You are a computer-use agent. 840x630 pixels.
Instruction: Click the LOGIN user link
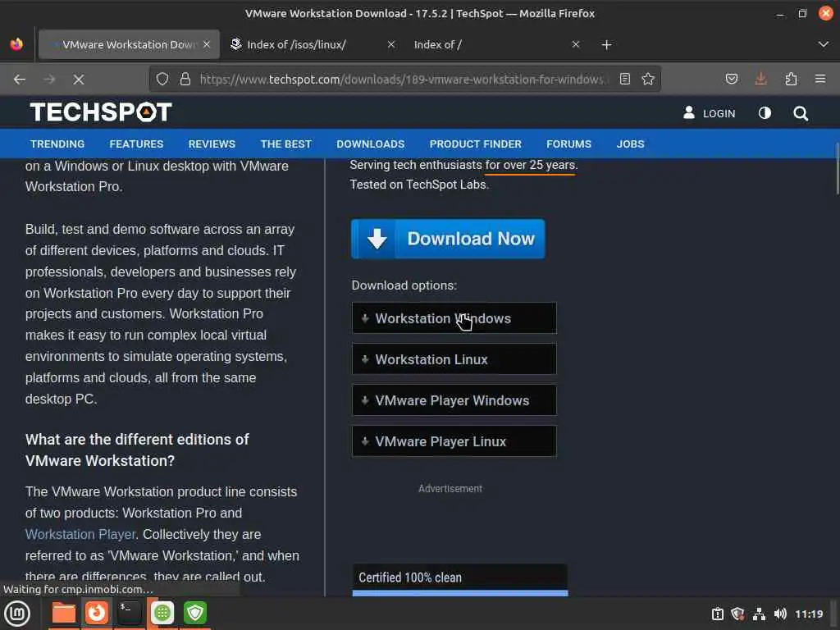710,113
